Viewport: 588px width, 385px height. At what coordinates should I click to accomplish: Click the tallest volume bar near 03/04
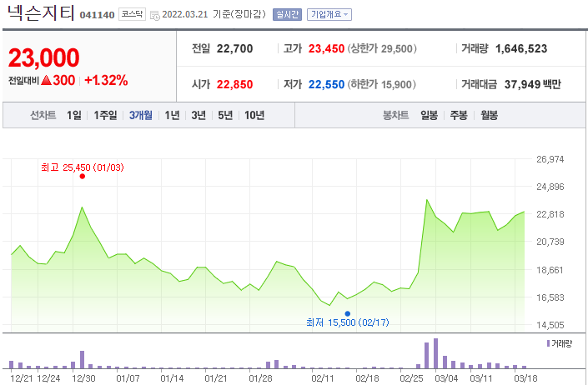(435, 353)
